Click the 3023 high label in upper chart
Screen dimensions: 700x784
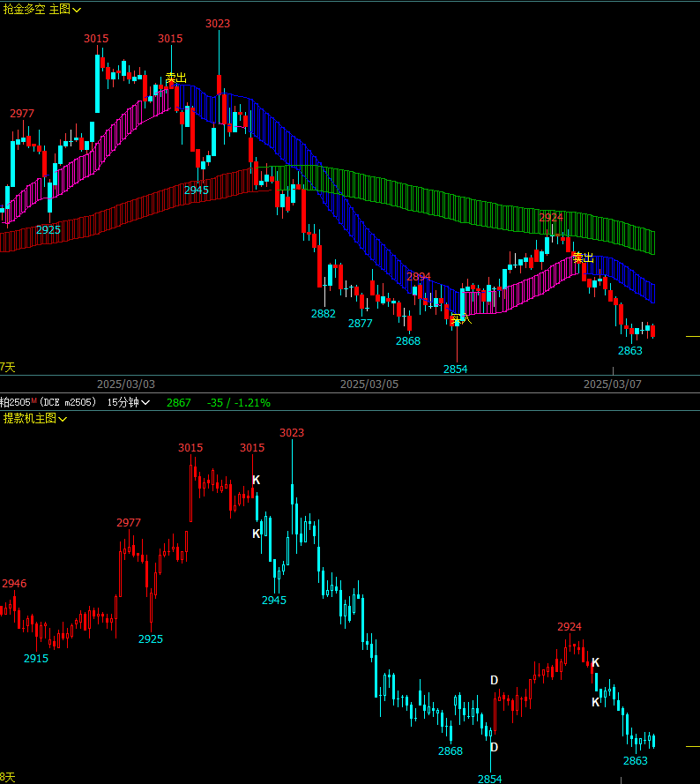click(x=218, y=24)
